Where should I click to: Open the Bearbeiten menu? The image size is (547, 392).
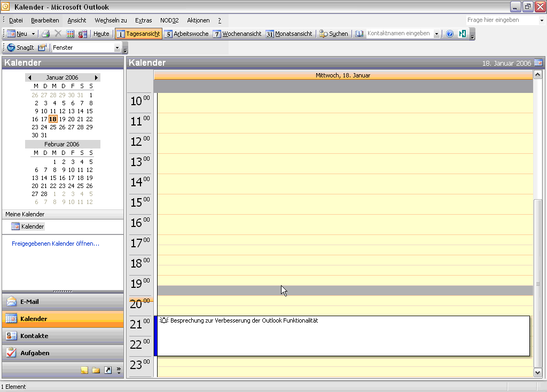[45, 20]
